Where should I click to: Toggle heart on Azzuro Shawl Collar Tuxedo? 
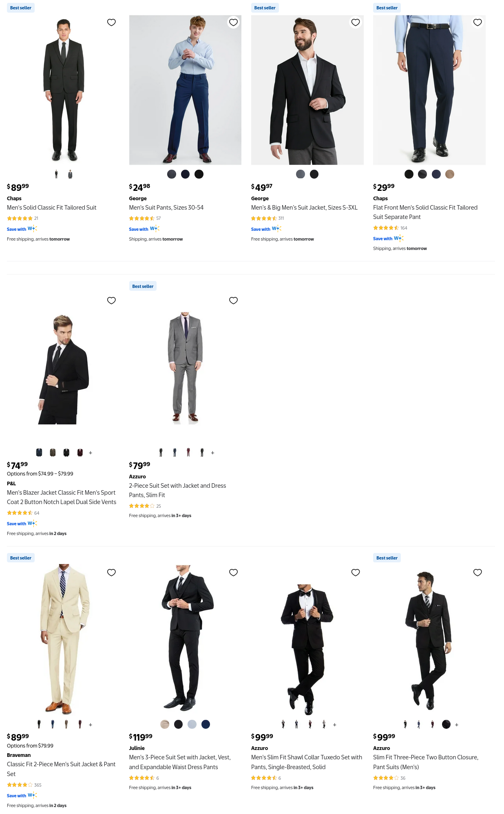click(x=356, y=573)
